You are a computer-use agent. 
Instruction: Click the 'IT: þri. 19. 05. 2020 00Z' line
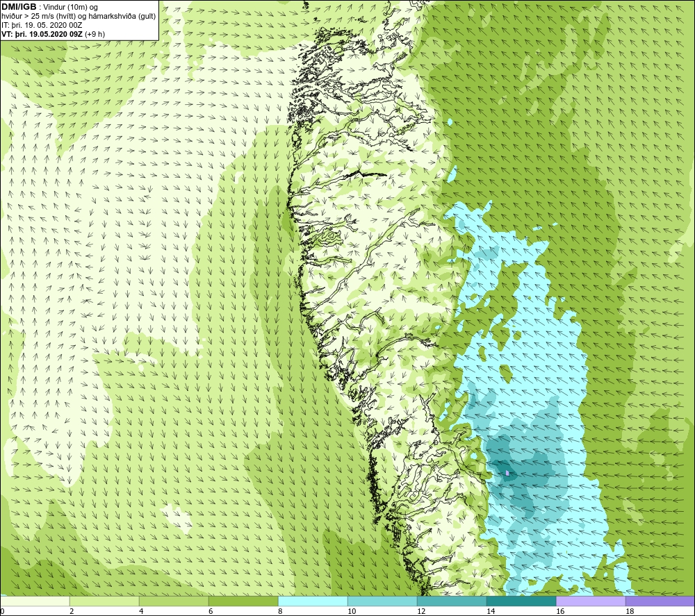pos(42,25)
